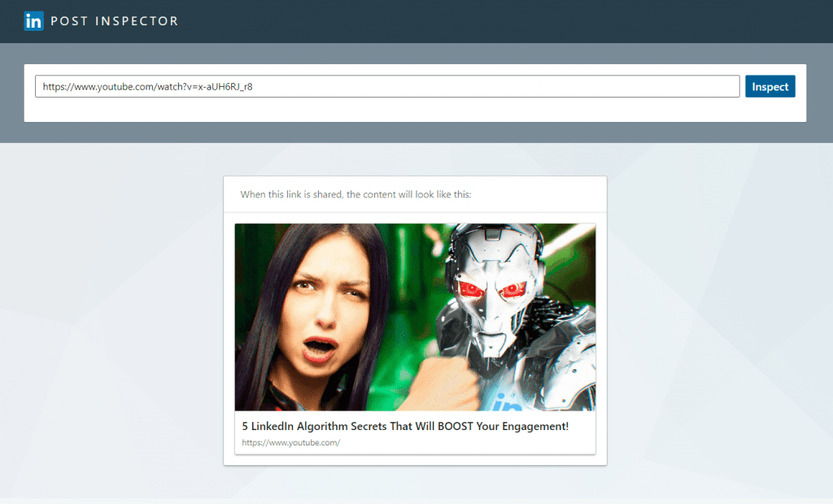Select the POST INSPECTOR wordmark

click(113, 21)
